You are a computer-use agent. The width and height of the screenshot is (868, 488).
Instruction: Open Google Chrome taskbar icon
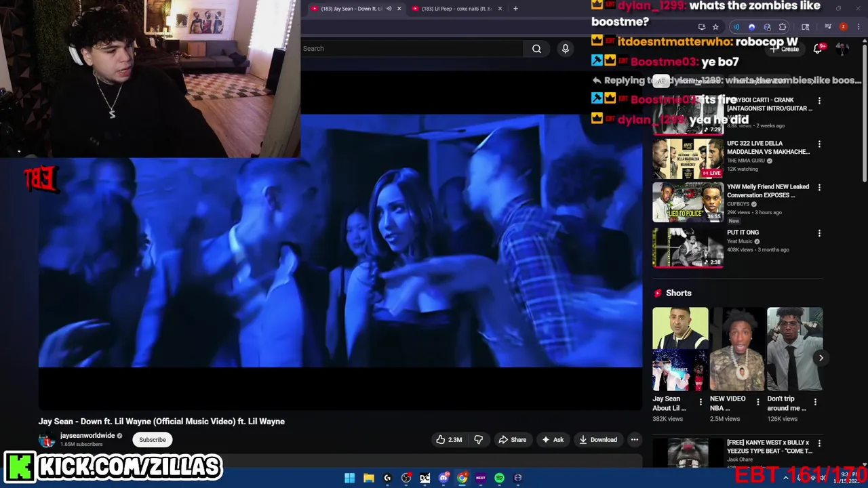[x=462, y=478]
